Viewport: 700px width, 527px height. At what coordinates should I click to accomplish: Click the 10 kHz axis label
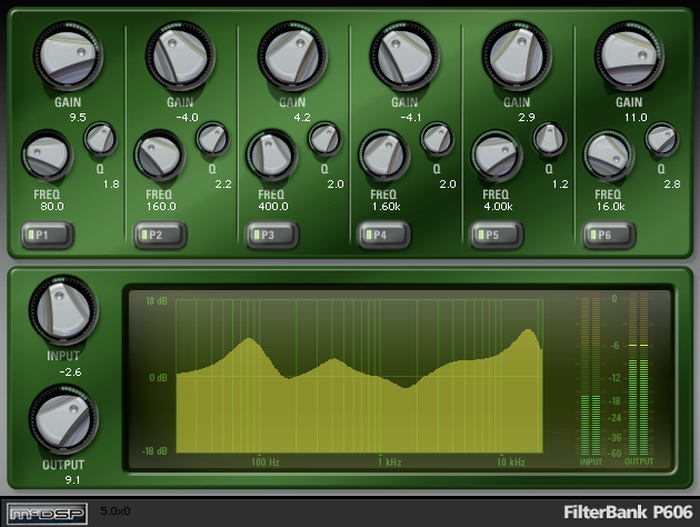pos(511,462)
